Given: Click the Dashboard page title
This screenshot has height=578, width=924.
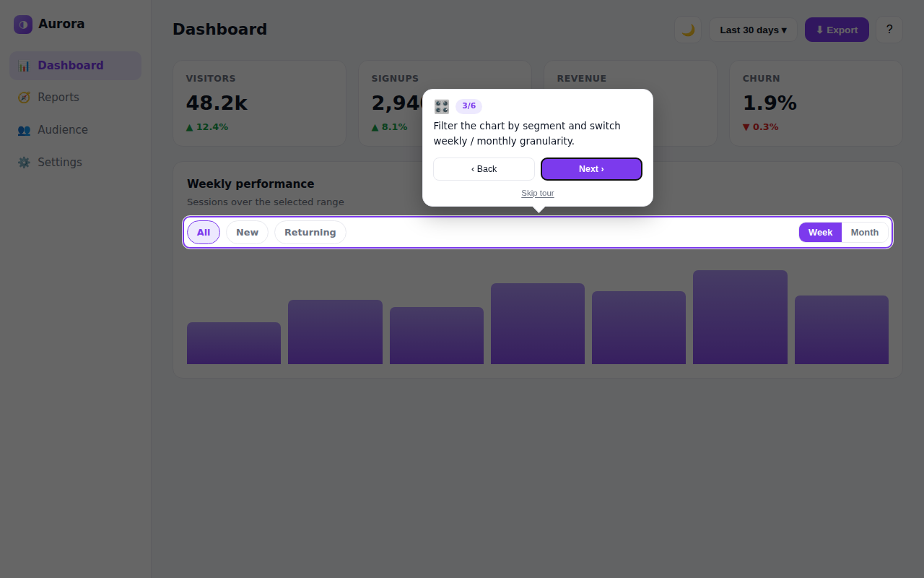Looking at the screenshot, I should point(219,30).
